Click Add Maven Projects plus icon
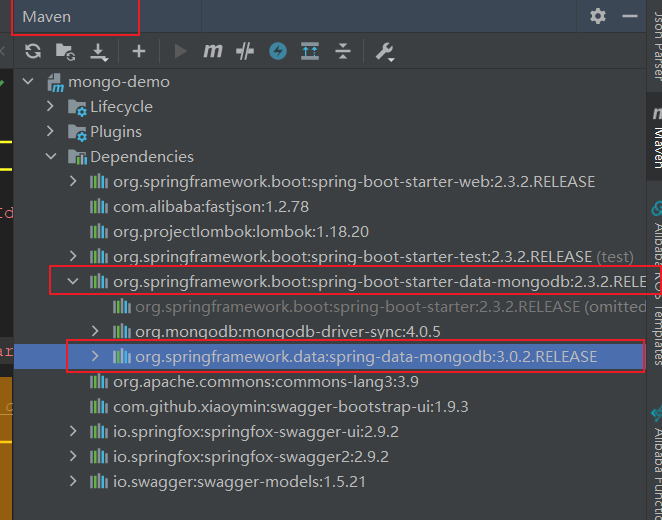 tap(138, 51)
